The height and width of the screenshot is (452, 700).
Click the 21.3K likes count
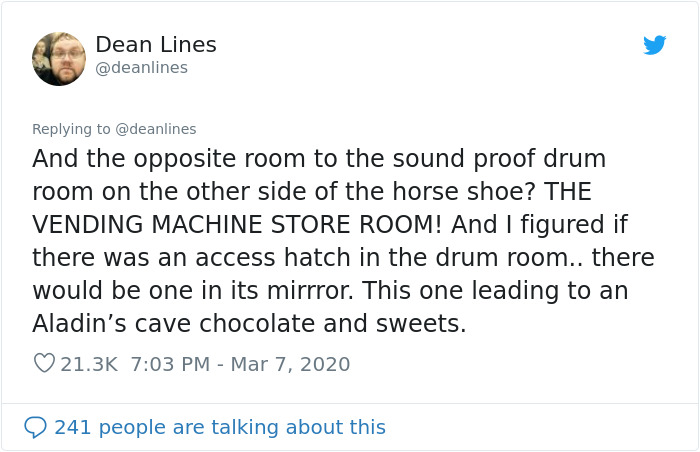coord(90,364)
